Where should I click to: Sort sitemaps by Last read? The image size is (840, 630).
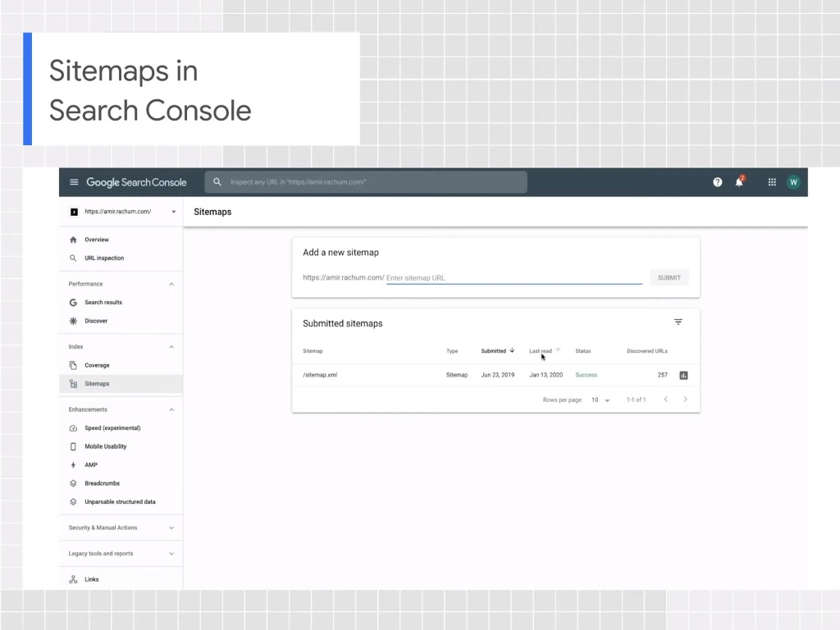pos(545,351)
